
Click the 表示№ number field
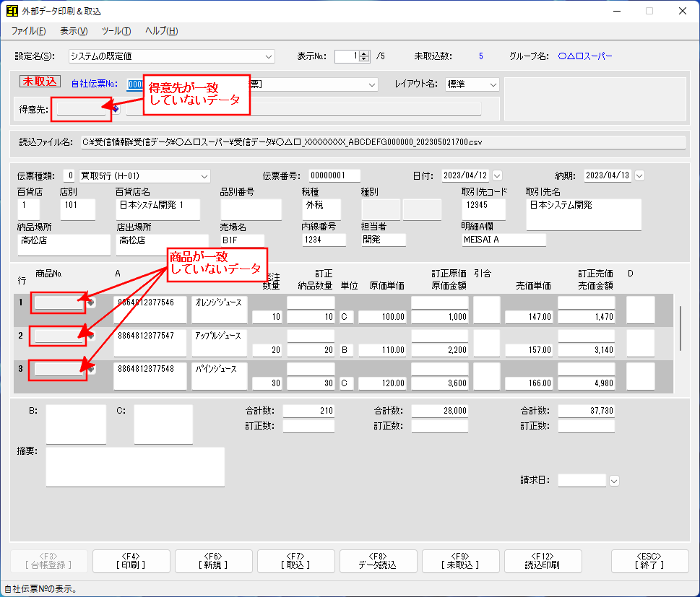click(x=347, y=56)
